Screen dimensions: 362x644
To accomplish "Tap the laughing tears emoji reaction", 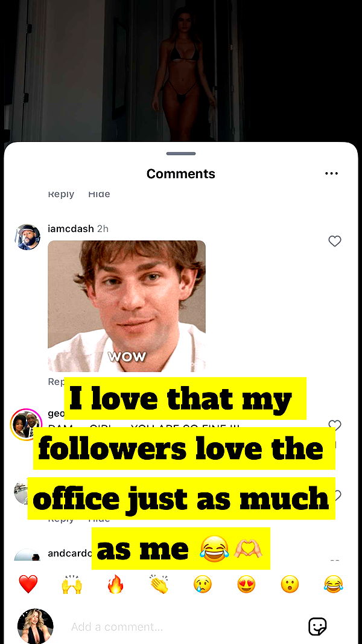I will click(x=333, y=584).
